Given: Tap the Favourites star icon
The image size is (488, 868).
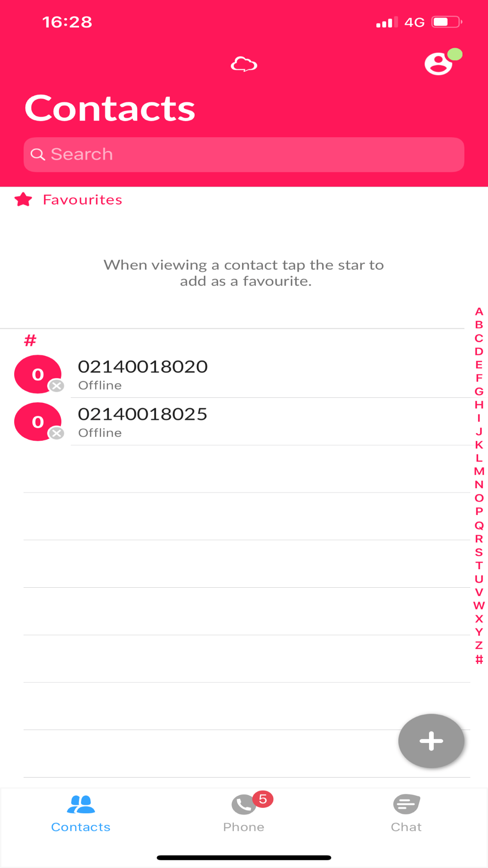Looking at the screenshot, I should [23, 200].
